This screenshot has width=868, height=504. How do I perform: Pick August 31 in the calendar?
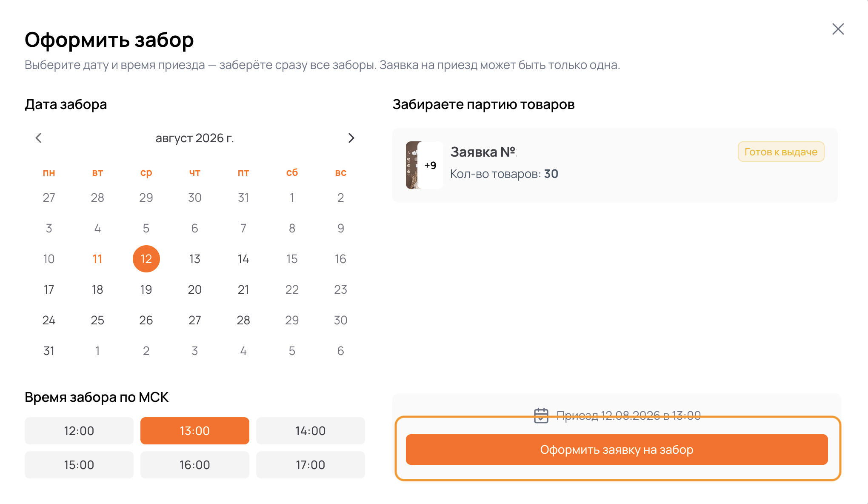[x=49, y=351]
